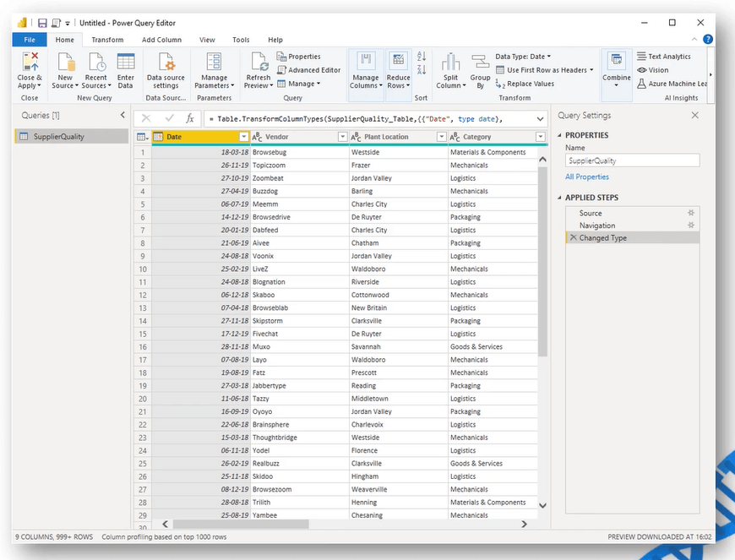Open the Category column filter dropdown

tap(541, 137)
